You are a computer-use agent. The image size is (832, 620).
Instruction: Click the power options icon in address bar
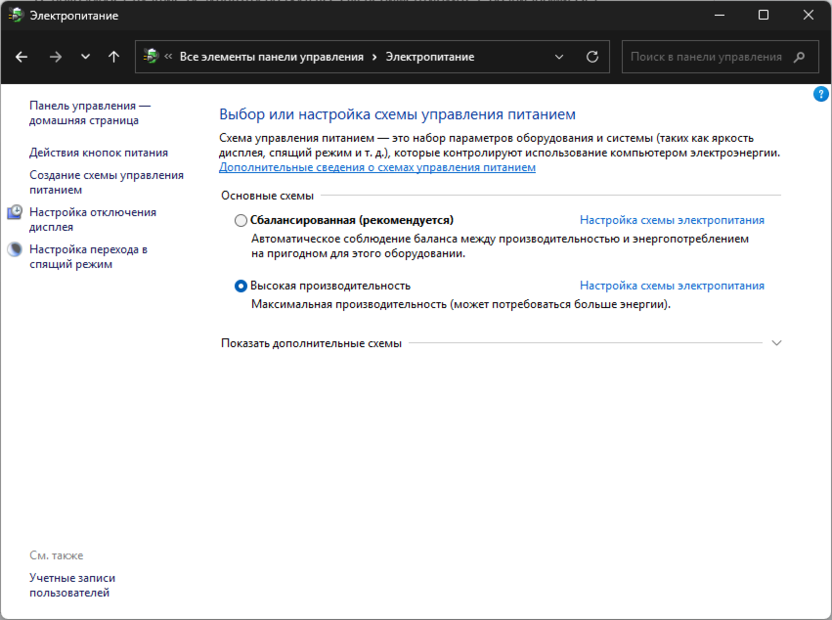click(x=151, y=57)
